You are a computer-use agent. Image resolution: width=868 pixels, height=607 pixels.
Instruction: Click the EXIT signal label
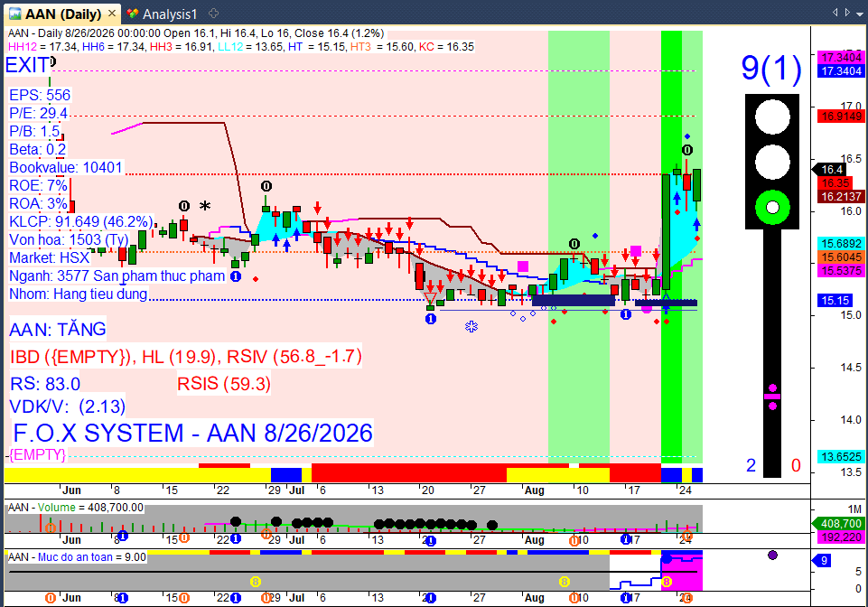pyautogui.click(x=28, y=65)
